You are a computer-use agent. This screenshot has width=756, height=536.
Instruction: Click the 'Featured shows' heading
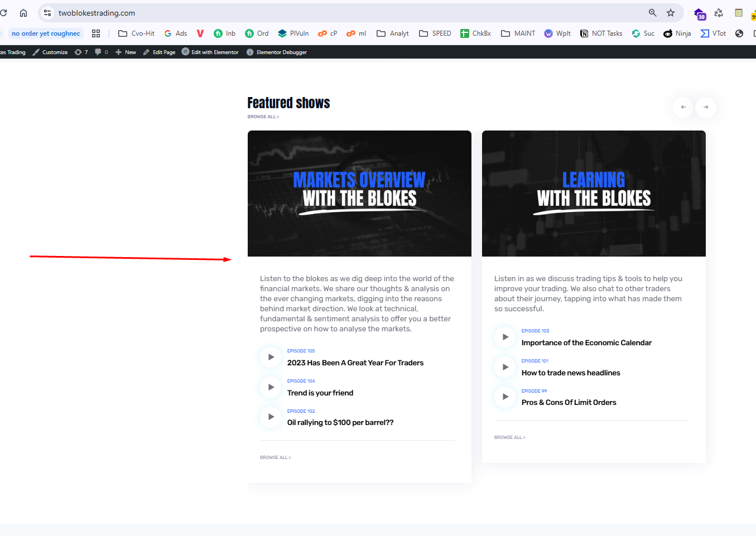click(x=289, y=103)
